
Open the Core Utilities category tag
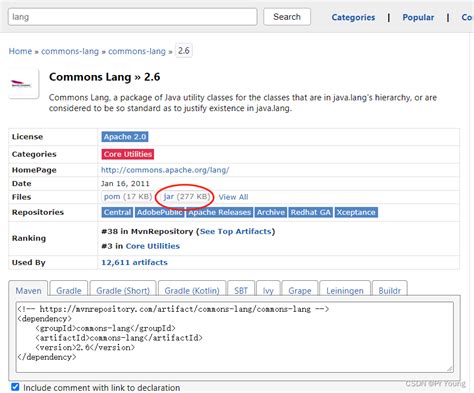point(128,154)
